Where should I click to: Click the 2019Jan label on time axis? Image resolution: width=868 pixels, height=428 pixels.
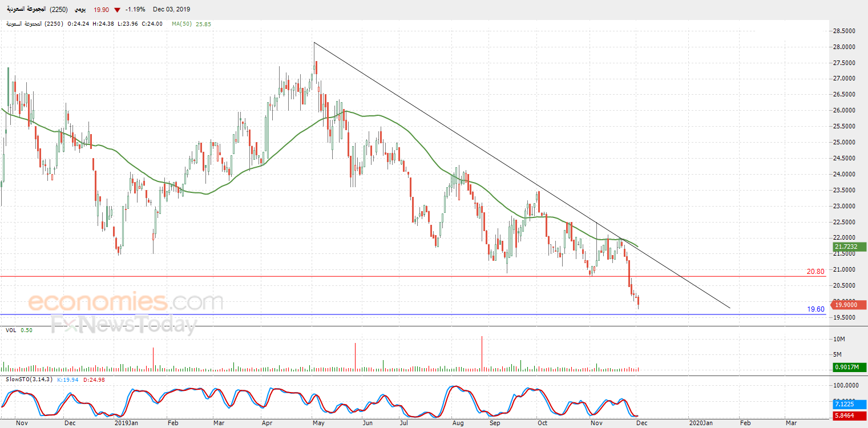coord(126,423)
